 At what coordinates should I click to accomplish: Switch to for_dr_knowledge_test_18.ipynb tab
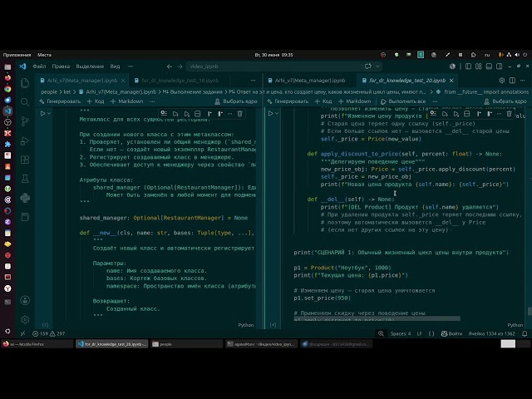pyautogui.click(x=180, y=81)
